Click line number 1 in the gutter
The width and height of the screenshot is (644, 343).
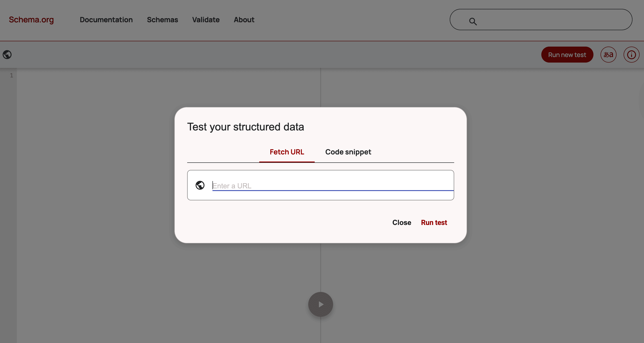coord(12,75)
